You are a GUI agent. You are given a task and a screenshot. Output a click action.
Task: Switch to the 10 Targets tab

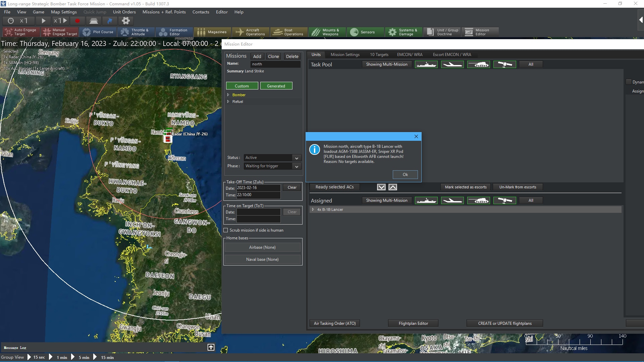click(x=379, y=55)
